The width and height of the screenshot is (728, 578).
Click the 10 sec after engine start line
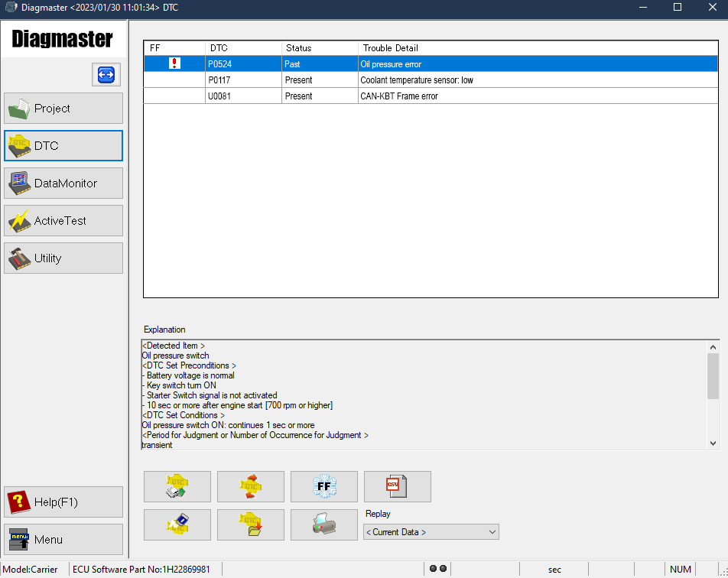point(237,405)
